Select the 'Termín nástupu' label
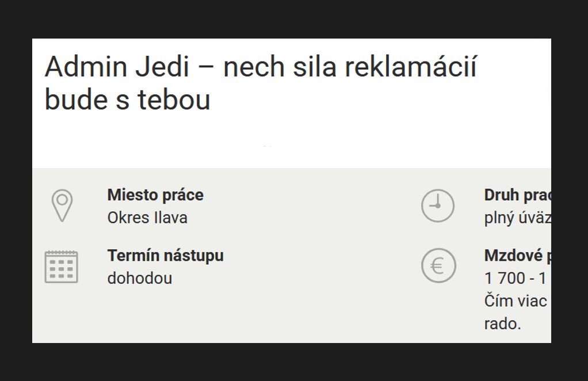 click(x=165, y=256)
